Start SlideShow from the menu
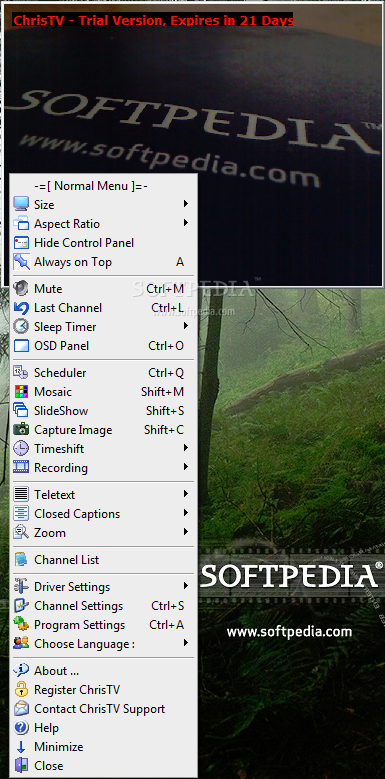 click(x=103, y=411)
